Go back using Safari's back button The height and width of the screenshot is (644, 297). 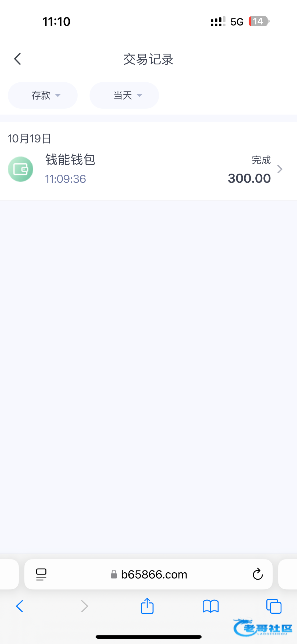point(20,606)
